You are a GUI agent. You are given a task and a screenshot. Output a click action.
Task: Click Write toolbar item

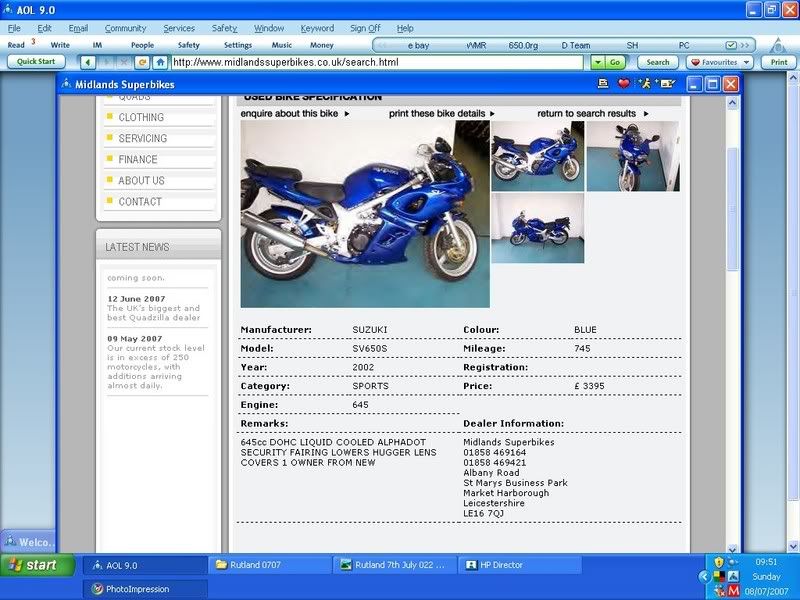click(x=60, y=45)
